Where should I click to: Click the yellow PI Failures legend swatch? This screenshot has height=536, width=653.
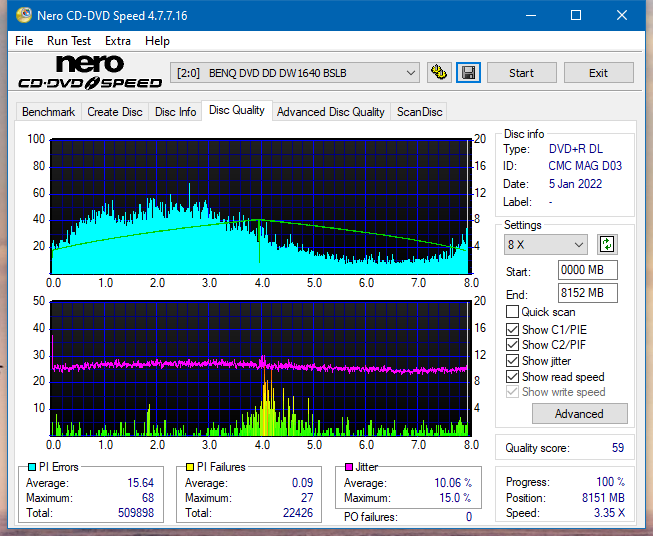190,467
